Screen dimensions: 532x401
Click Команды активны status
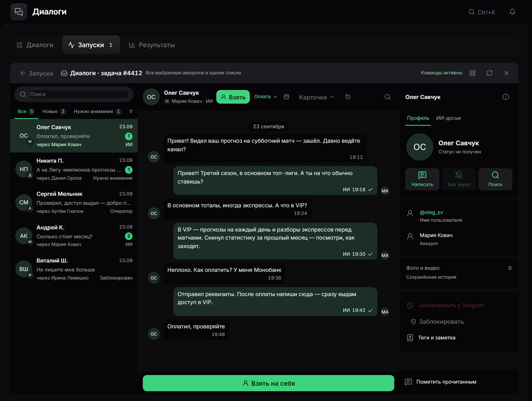pos(441,73)
